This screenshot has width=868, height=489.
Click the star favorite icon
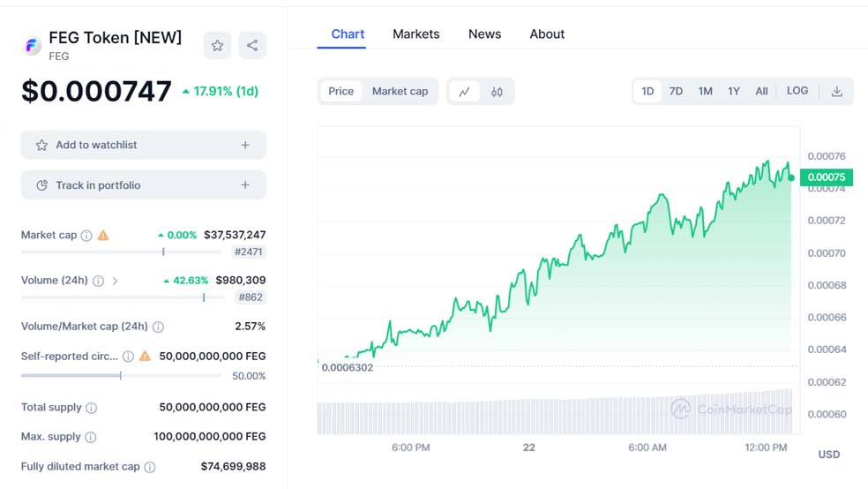pos(217,45)
